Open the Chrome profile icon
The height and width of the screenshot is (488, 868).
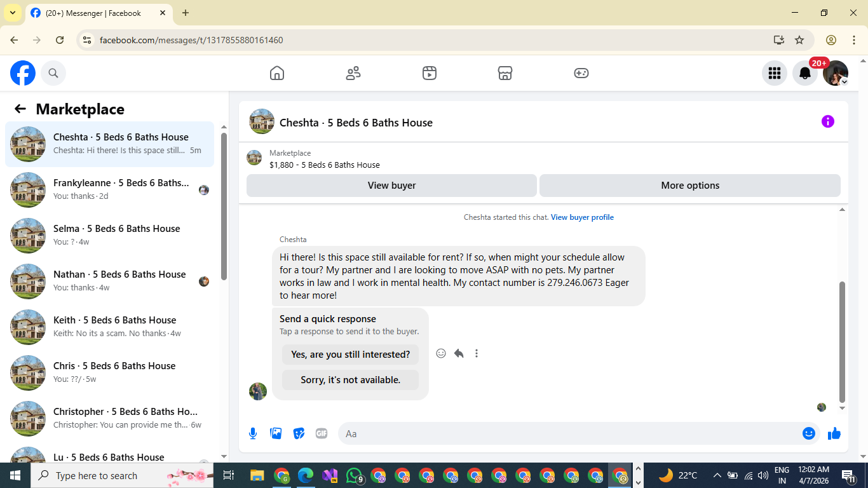click(x=831, y=40)
